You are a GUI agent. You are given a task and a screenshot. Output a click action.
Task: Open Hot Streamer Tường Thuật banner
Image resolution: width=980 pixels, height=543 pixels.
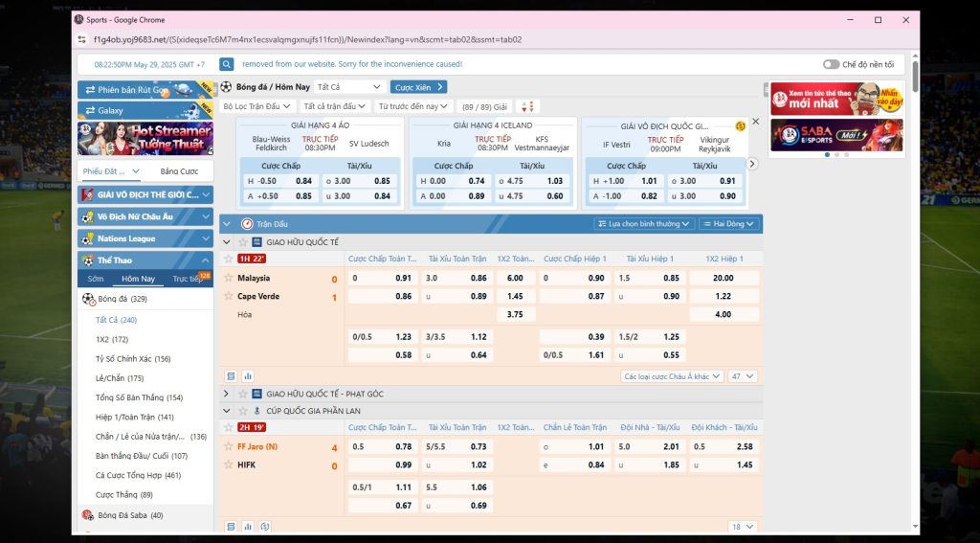(145, 138)
